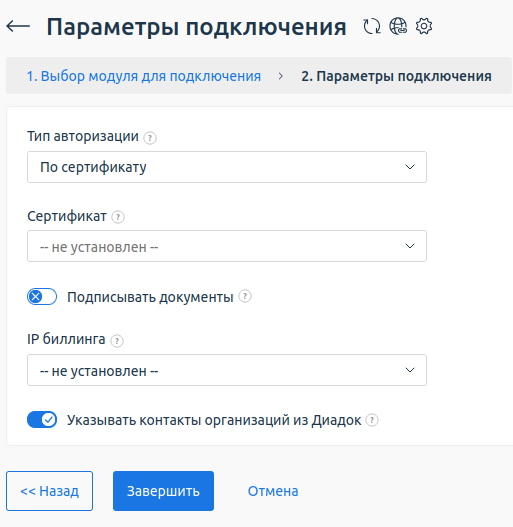Viewport: 513px width, 527px height.
Task: Open the IP биллинга dropdown
Action: [227, 370]
